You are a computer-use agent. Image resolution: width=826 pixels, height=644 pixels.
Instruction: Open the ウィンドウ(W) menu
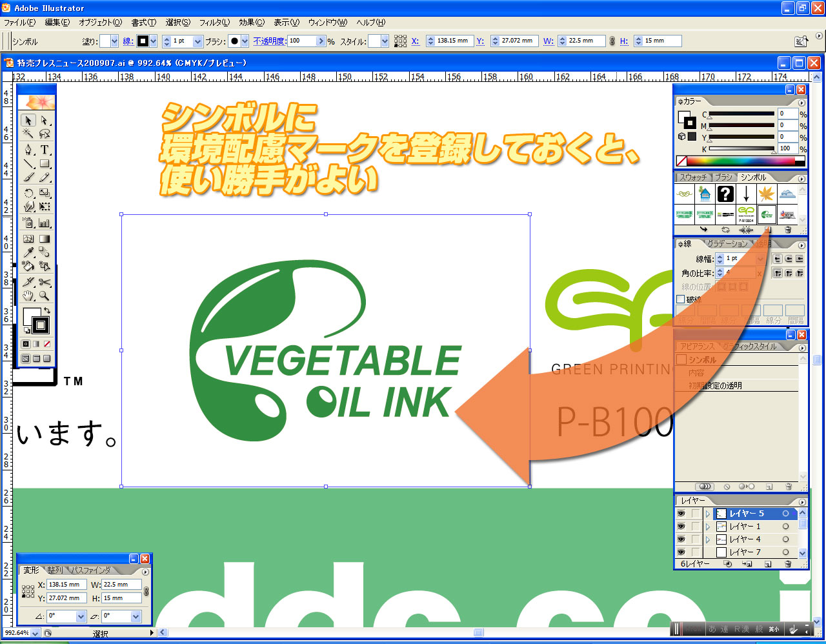pos(327,22)
